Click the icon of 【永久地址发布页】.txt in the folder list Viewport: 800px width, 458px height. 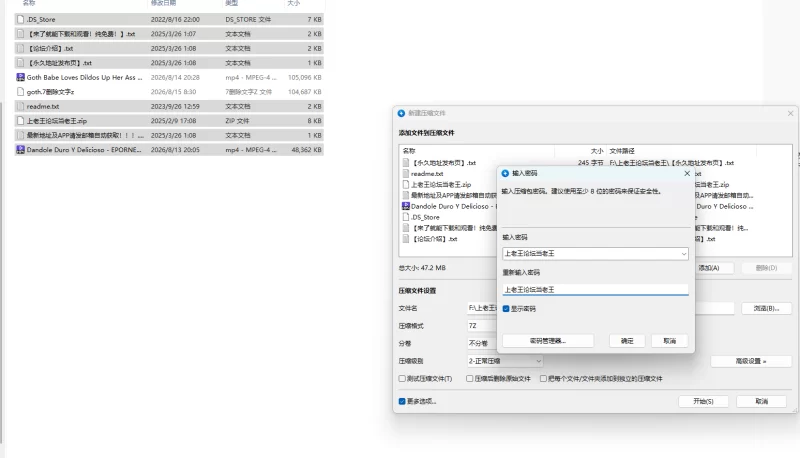click(x=20, y=63)
